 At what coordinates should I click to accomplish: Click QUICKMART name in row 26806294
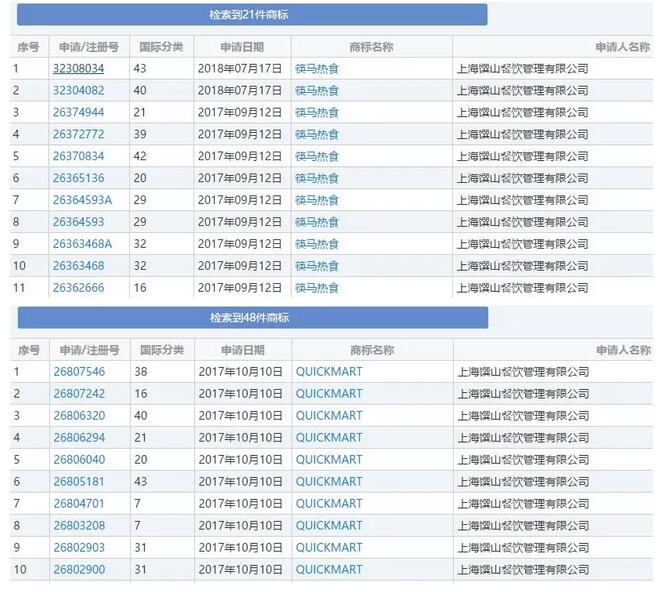pyautogui.click(x=329, y=438)
